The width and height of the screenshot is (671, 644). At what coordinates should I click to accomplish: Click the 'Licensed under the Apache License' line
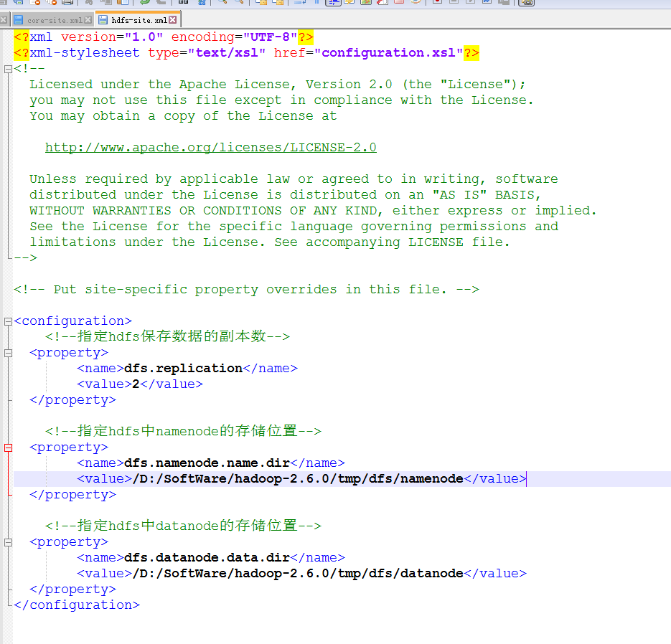click(278, 84)
